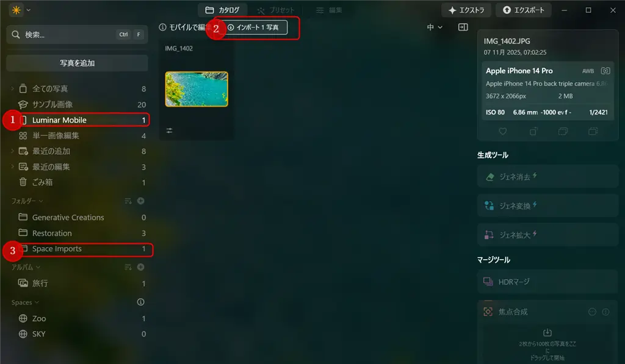The width and height of the screenshot is (625, 364).
Task: Toggle the right side panel layout icon
Action: tap(463, 27)
